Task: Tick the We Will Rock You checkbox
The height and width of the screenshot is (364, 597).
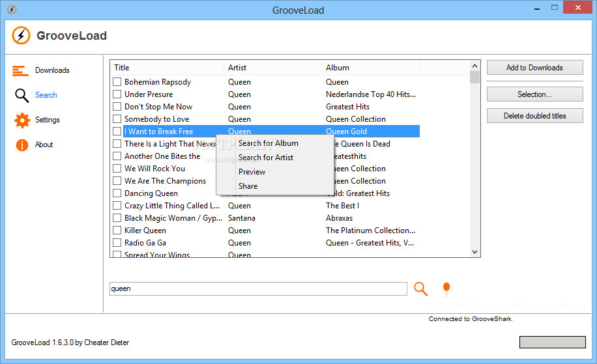Action: click(x=117, y=168)
